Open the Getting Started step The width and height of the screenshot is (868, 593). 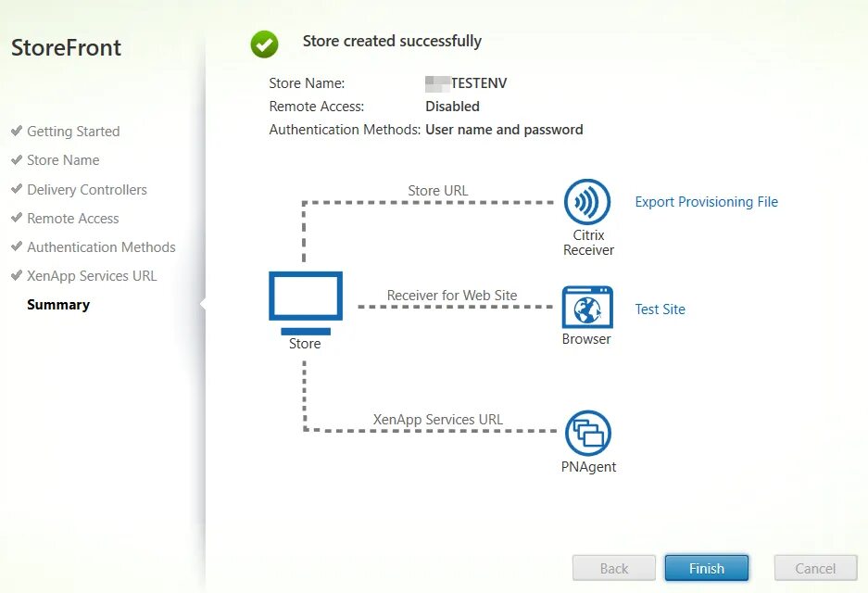[x=73, y=132]
